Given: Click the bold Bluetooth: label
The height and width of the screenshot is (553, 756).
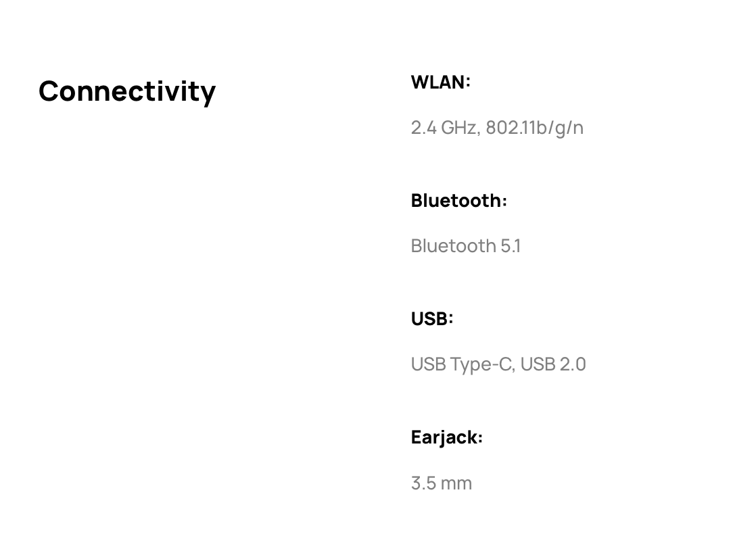Looking at the screenshot, I should 458,200.
